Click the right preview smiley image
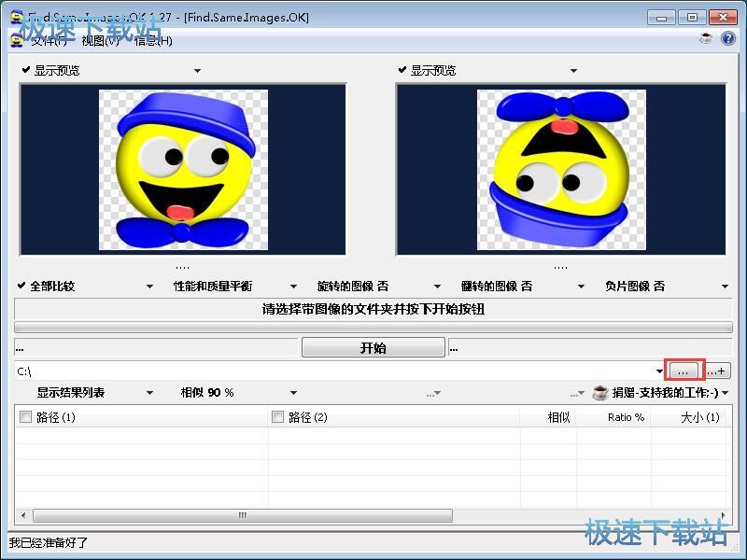The width and height of the screenshot is (747, 560). click(560, 170)
